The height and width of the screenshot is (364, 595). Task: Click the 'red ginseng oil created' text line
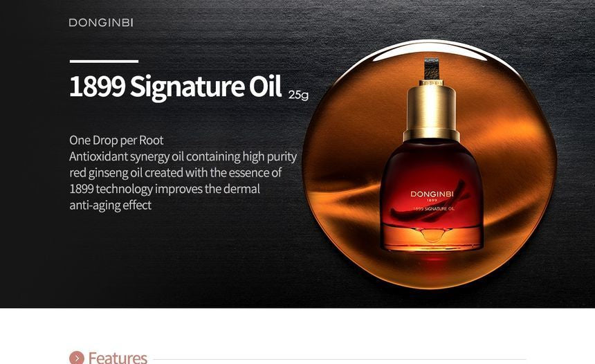tap(175, 173)
